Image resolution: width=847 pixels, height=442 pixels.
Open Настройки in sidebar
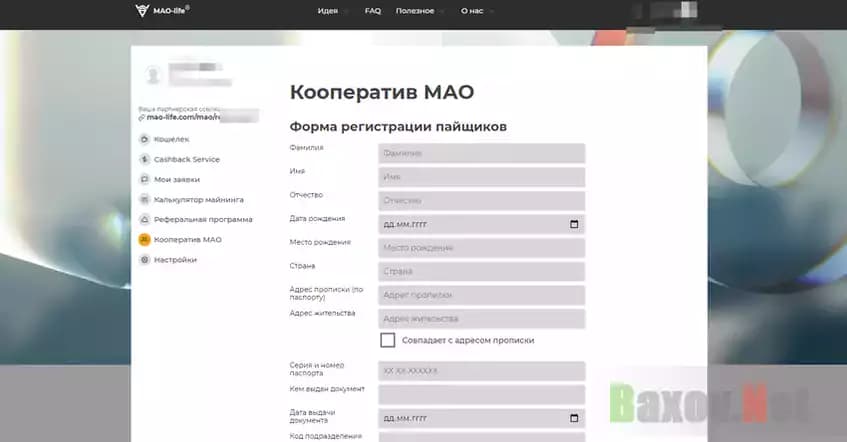[x=175, y=260]
